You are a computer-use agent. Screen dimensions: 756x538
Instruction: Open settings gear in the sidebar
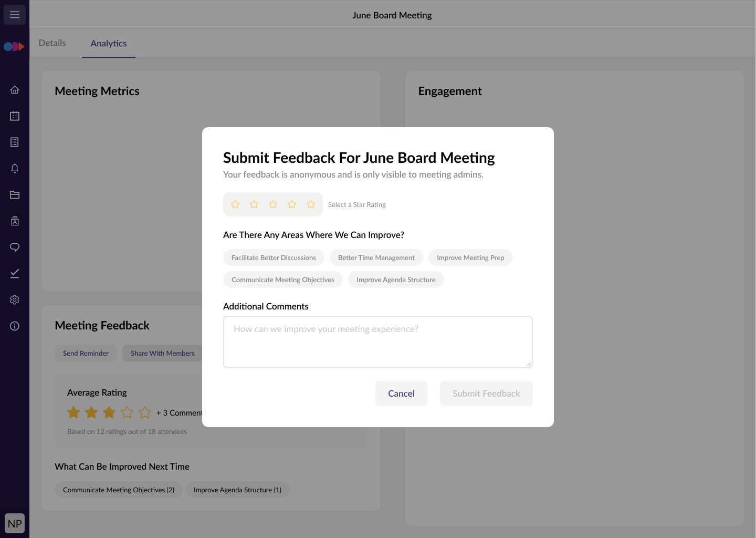coord(15,300)
